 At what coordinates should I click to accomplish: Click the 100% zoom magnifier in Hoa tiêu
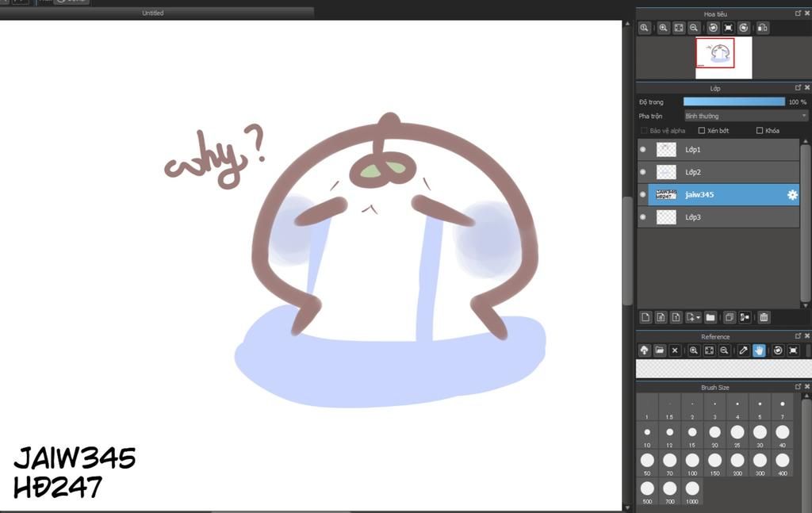[x=644, y=28]
